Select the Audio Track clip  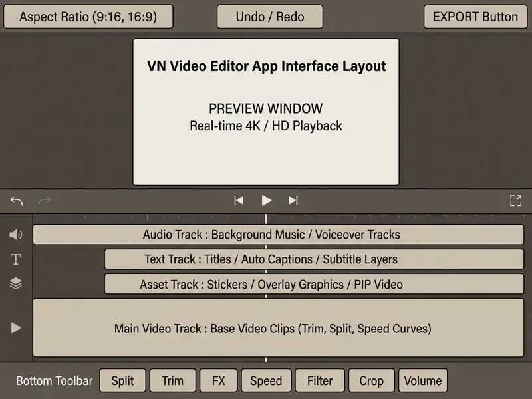pos(278,235)
